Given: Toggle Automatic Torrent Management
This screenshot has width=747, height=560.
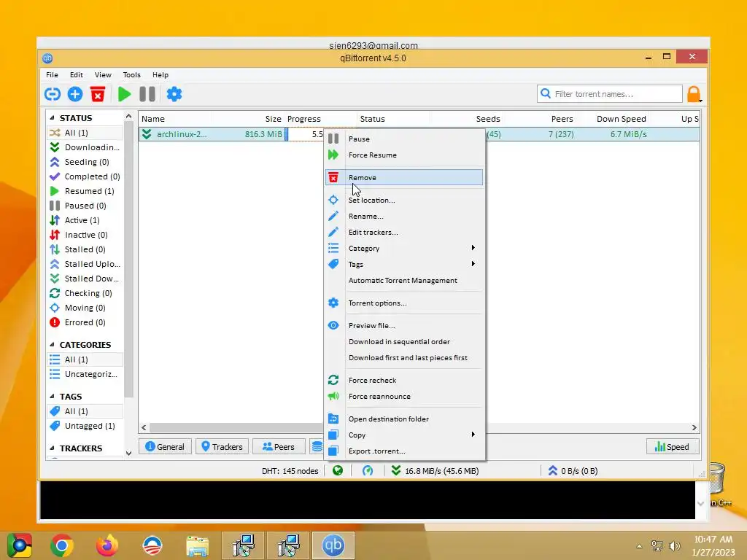Looking at the screenshot, I should coord(404,281).
